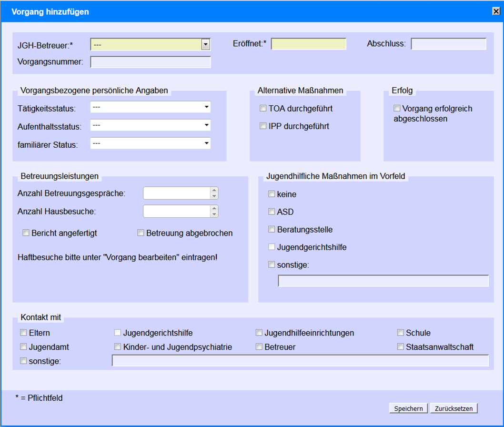The height and width of the screenshot is (427, 504).
Task: Select the ASD checkbox
Action: click(272, 212)
